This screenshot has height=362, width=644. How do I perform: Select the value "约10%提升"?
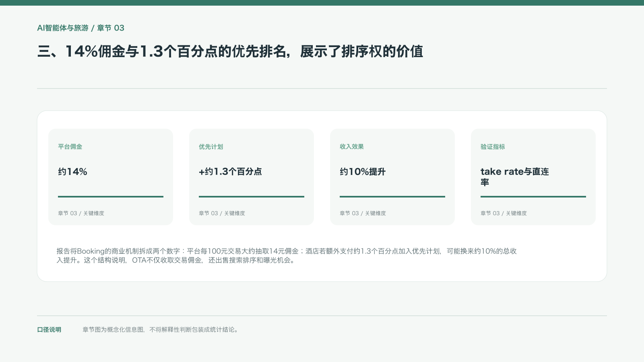[x=363, y=172]
